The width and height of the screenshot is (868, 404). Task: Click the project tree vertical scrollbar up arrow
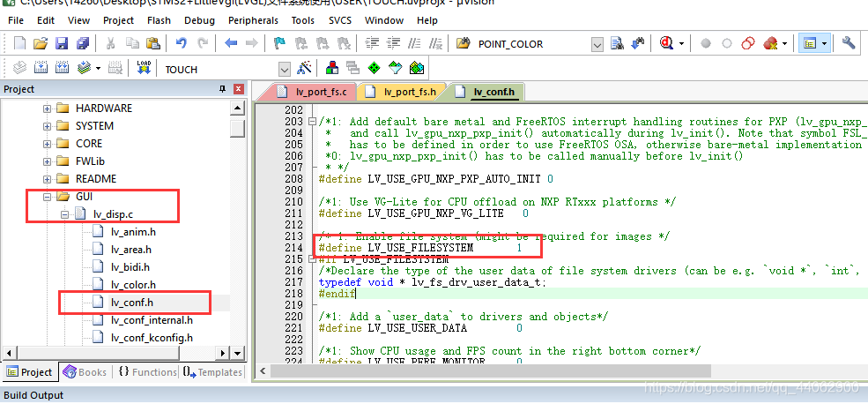coord(237,108)
